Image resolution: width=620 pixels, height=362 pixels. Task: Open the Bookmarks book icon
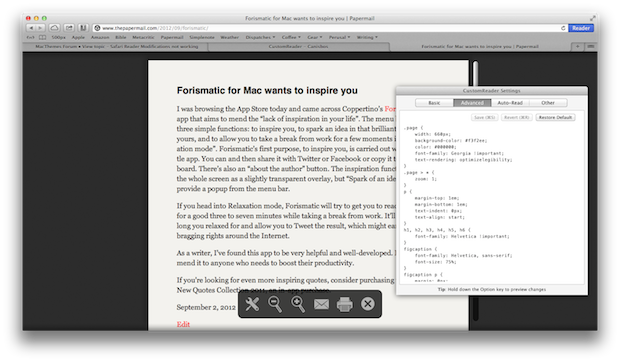tap(42, 37)
